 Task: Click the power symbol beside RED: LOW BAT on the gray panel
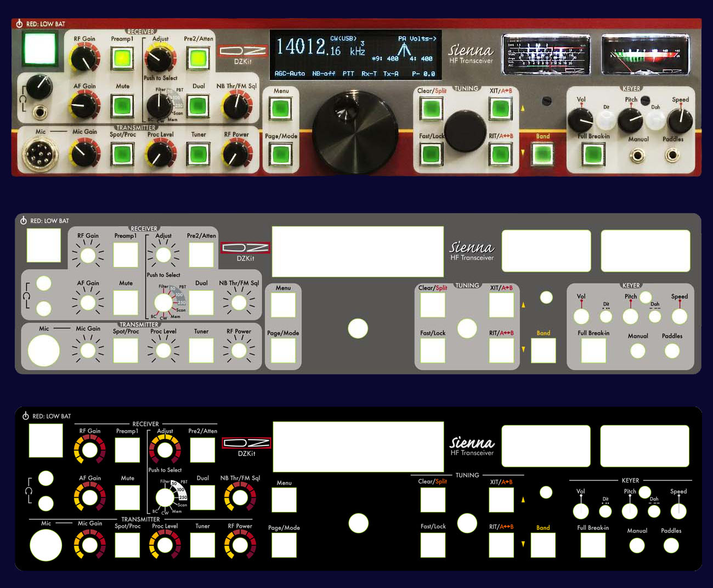pos(24,220)
